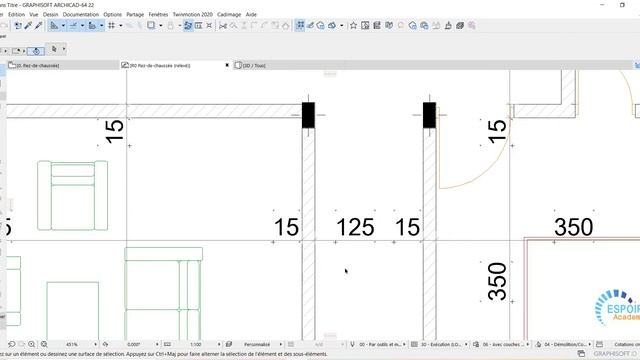This screenshot has width=640, height=360.
Task: Click the pink puzzle add-on icon
Action: (472, 25)
